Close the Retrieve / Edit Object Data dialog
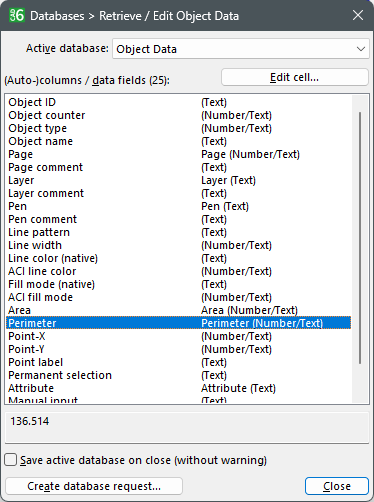 point(358,15)
